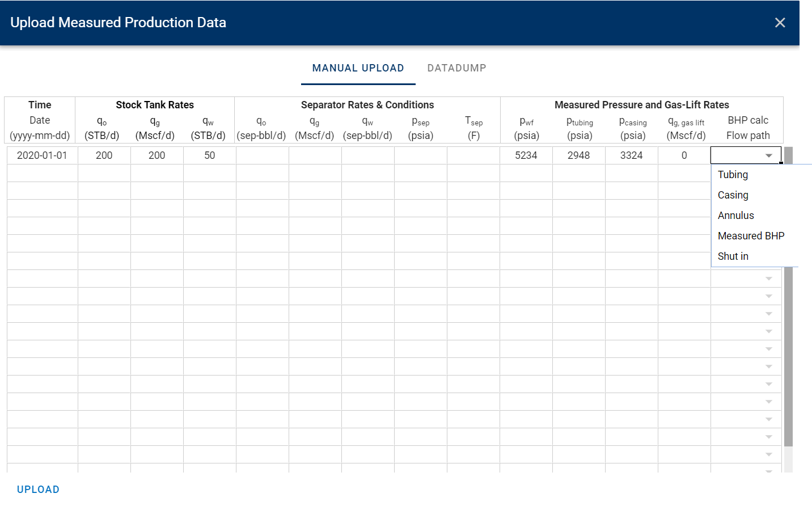
Task: Collapse the first row flow path dropdown arrow
Action: click(x=769, y=155)
